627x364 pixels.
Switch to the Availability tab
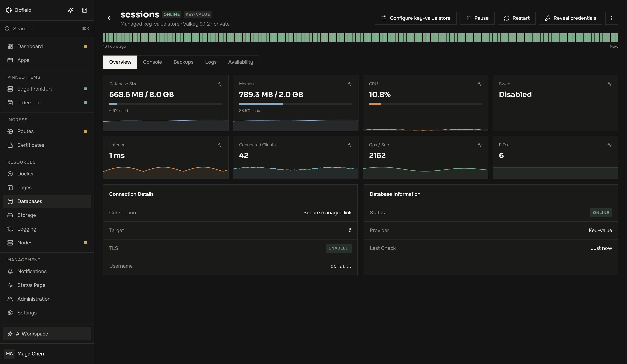(x=241, y=62)
